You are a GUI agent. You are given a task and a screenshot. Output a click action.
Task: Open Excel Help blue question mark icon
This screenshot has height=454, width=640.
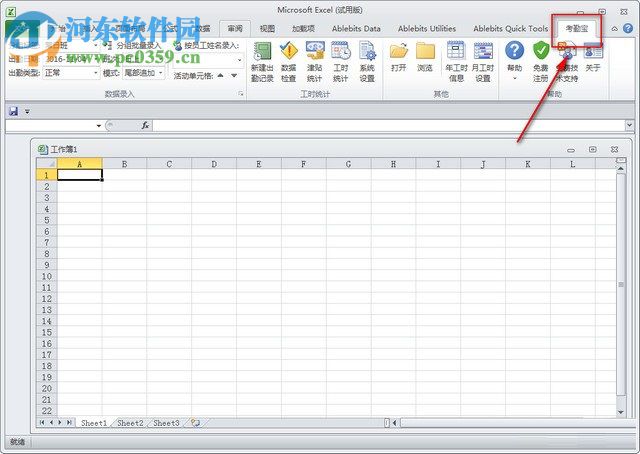tap(628, 29)
